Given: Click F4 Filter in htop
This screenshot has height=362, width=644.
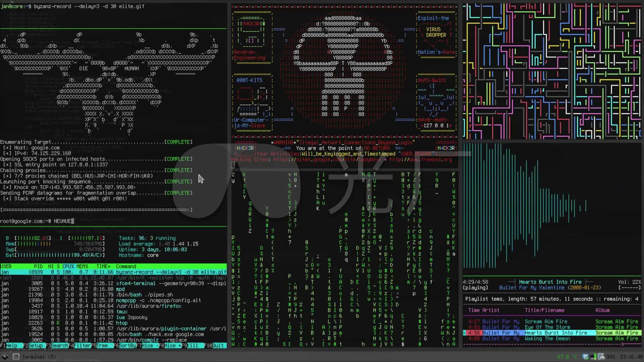Looking at the screenshot, I should click(80, 346).
